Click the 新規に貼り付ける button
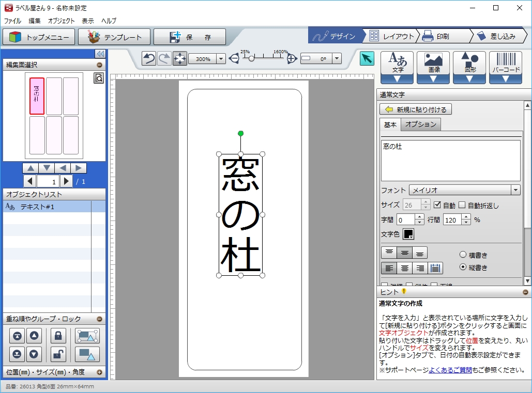Viewport: 532px width, 393px height. pos(417,109)
